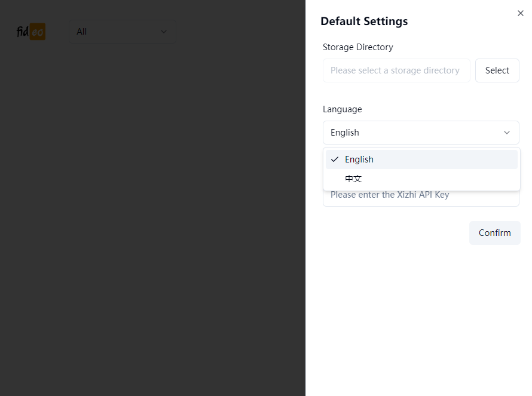The image size is (532, 396).
Task: Click the Select storage directory button
Action: coord(497,70)
